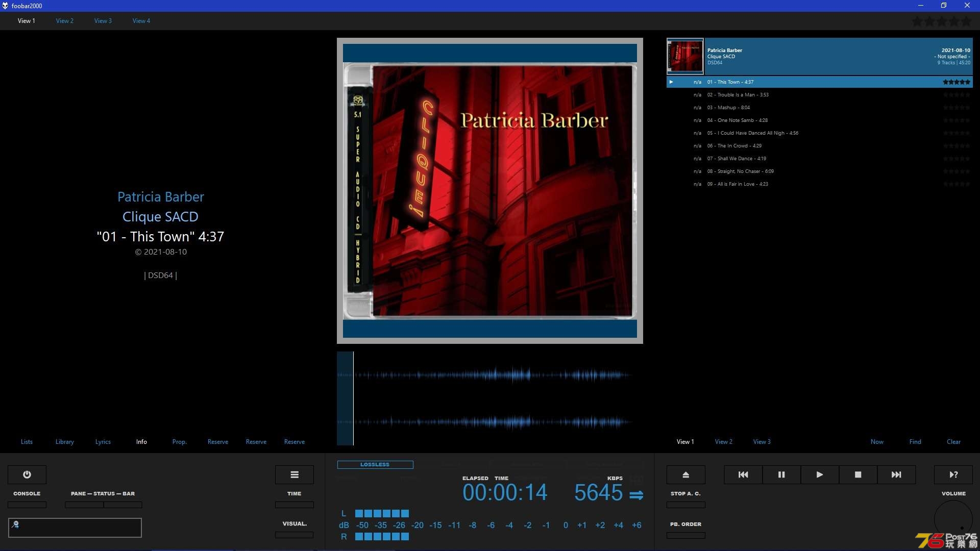This screenshot has height=551, width=980.
Task: Click the playback order arrow icon
Action: coord(636,495)
